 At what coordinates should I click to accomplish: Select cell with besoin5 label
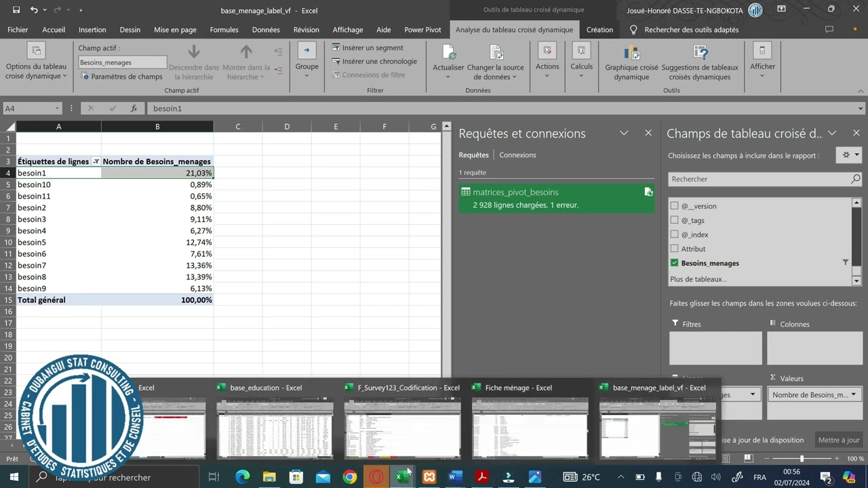(58, 242)
